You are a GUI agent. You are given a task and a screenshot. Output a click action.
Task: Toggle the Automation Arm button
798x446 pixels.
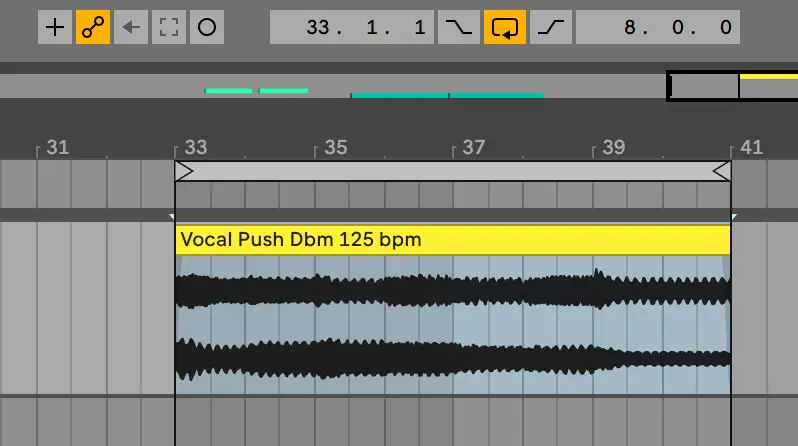pyautogui.click(x=92, y=27)
